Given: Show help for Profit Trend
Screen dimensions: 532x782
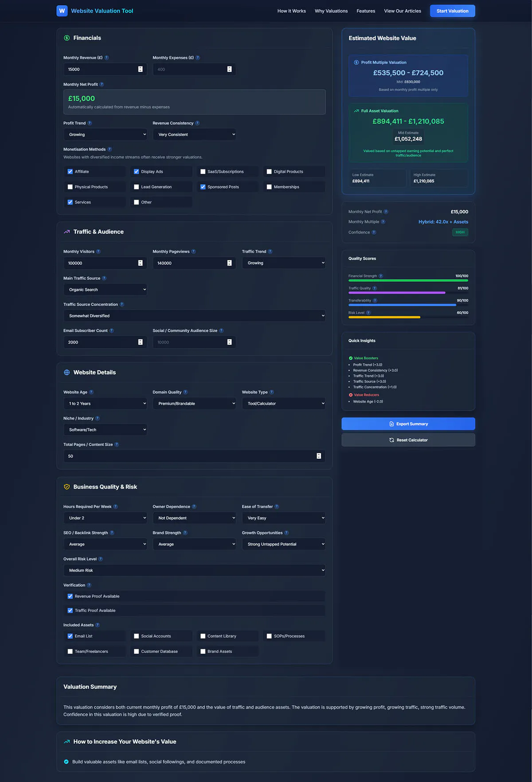Looking at the screenshot, I should point(90,123).
